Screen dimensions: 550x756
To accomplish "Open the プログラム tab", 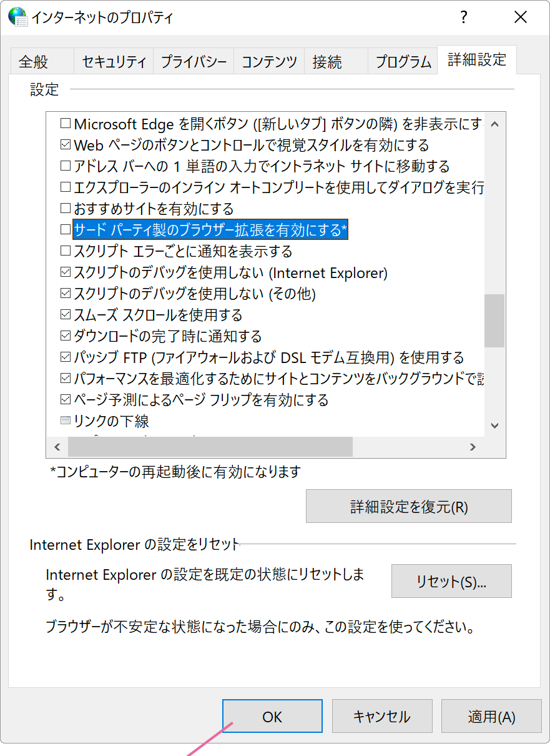I will (x=403, y=61).
